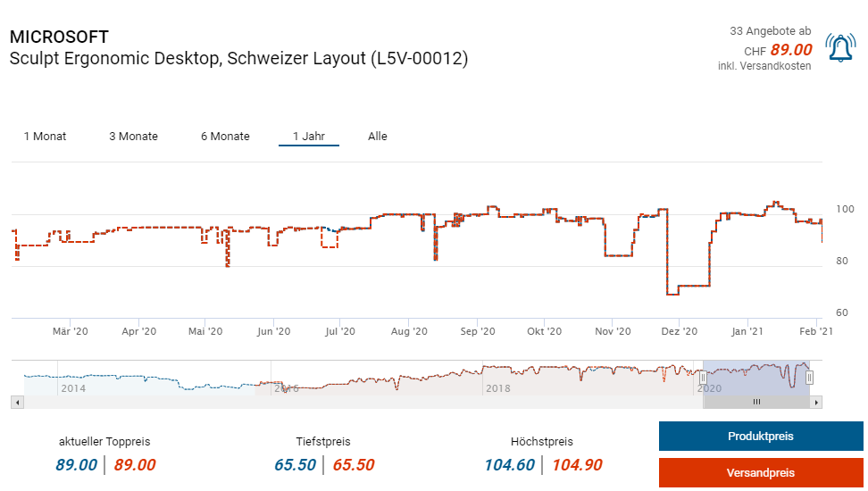The height and width of the screenshot is (491, 868).
Task: Click the 2018 area in navigator
Action: click(497, 388)
